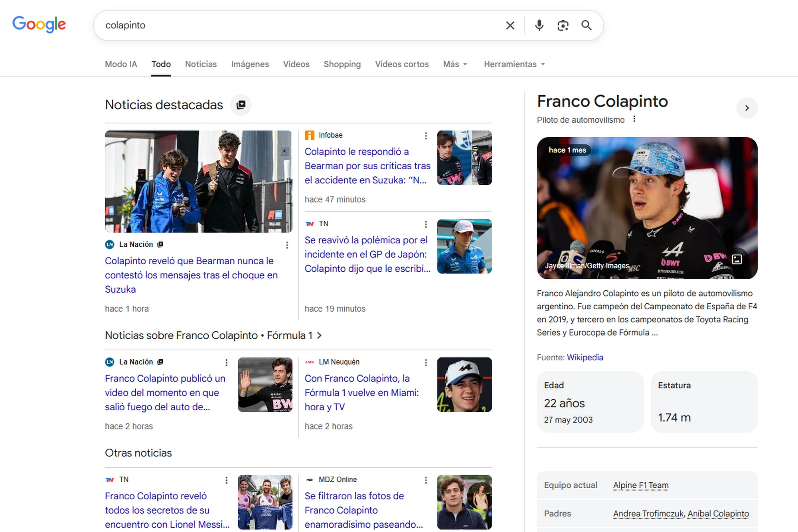This screenshot has height=532, width=798.
Task: Expand the Franco Colapinto panel arrow
Action: tap(747, 108)
